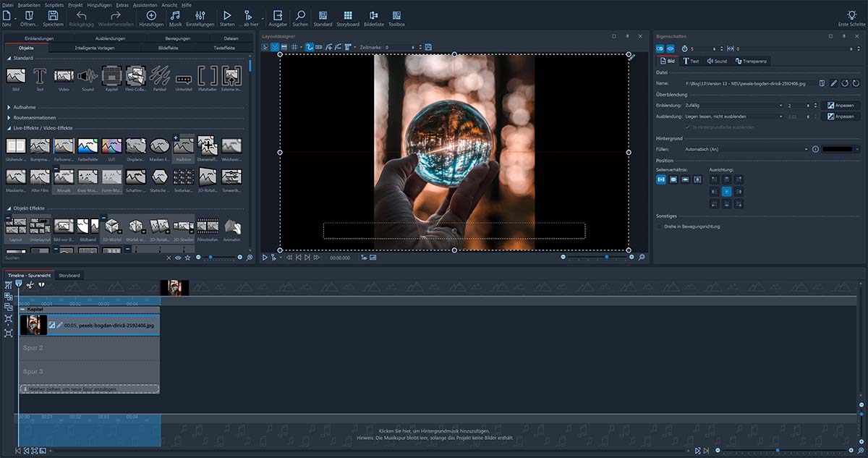Pick the Flexi-Collage object icon
Image resolution: width=868 pixels, height=458 pixels.
[x=136, y=77]
